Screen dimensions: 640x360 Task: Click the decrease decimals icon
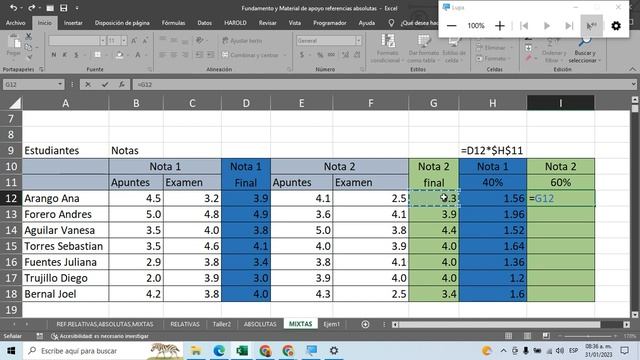point(357,55)
